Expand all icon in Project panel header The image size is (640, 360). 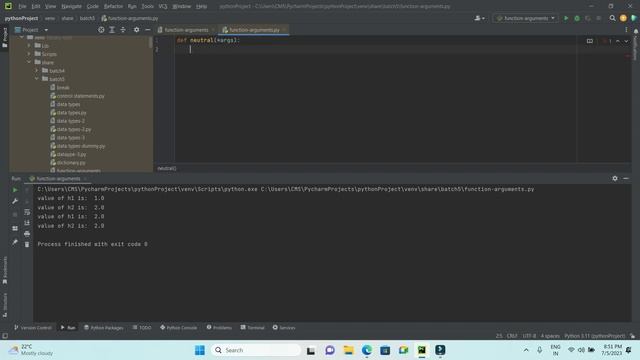coord(112,30)
